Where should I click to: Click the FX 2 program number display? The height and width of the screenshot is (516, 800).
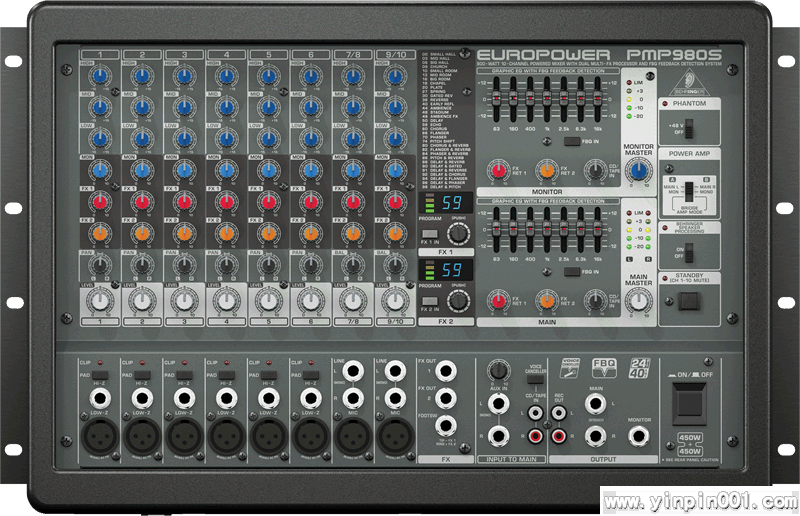coord(450,270)
